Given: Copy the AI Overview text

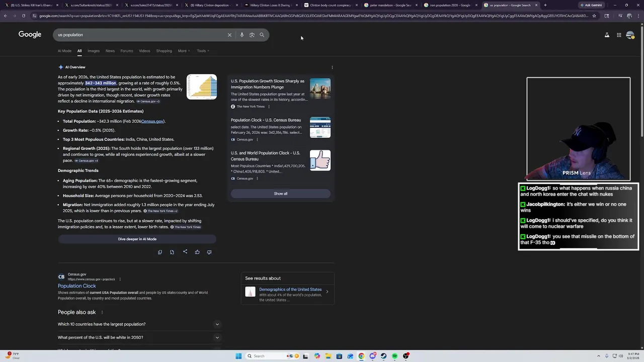Looking at the screenshot, I should coord(160,252).
